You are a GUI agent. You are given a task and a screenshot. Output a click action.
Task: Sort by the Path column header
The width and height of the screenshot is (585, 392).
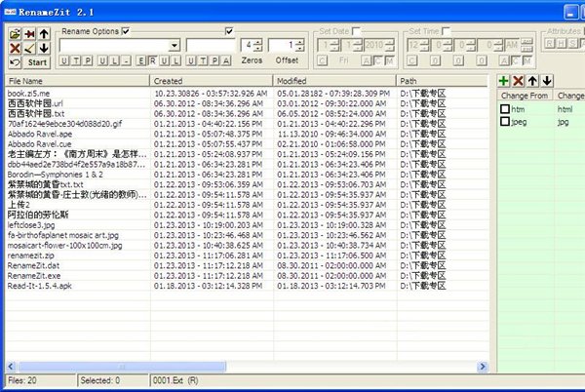coord(442,81)
